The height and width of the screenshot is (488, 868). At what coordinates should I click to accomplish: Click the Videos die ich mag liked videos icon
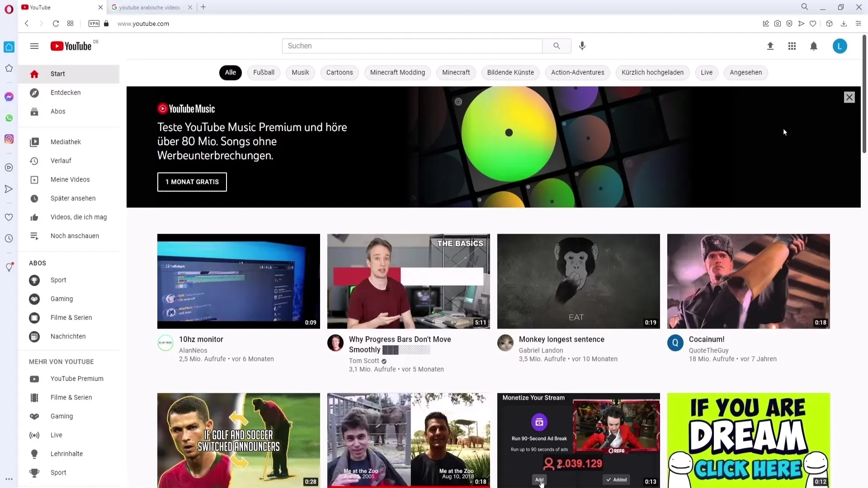pos(34,217)
